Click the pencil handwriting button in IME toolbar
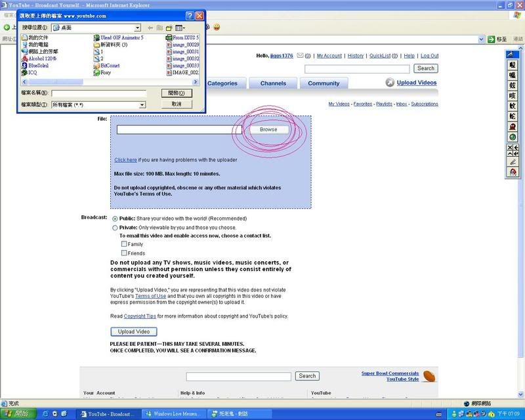 coord(513,162)
